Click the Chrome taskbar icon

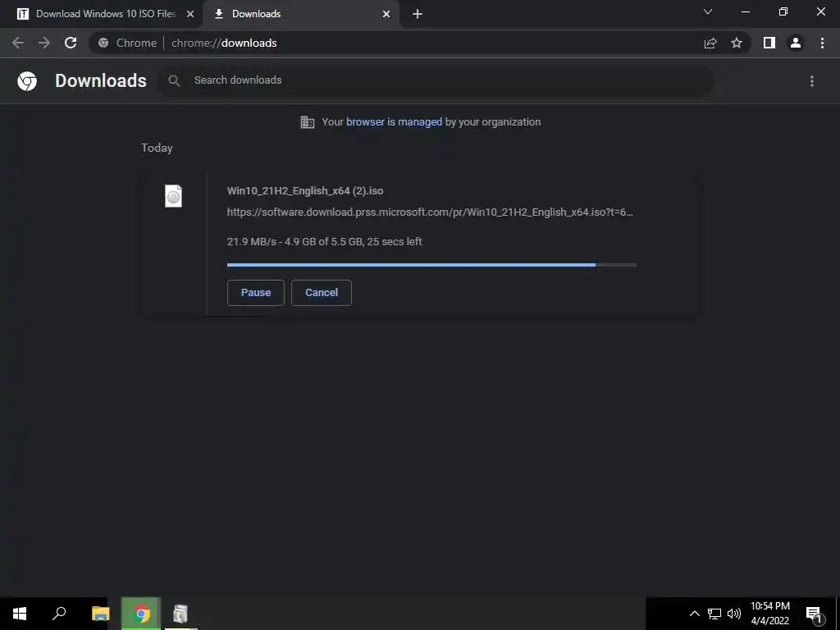pos(141,614)
